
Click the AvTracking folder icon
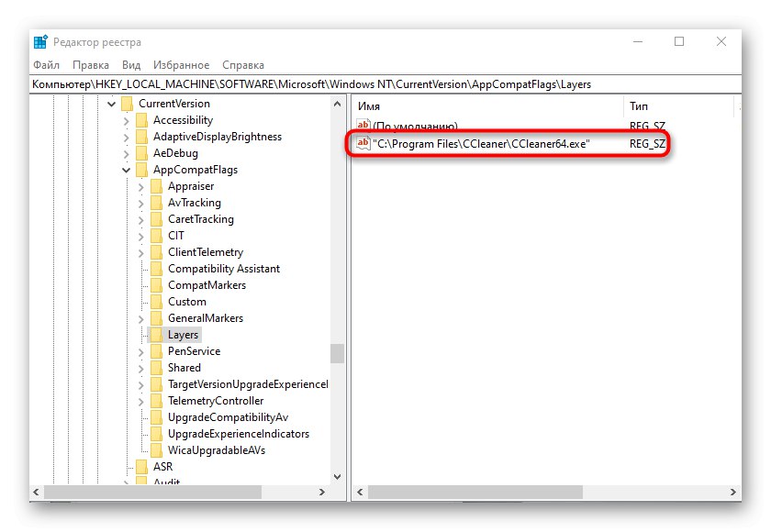tap(156, 203)
